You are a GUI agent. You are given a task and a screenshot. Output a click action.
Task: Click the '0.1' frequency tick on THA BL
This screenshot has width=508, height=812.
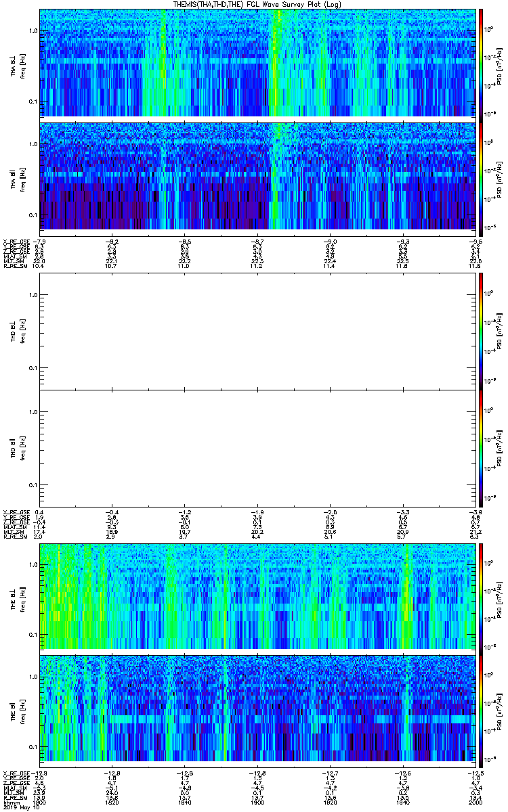(x=33, y=102)
